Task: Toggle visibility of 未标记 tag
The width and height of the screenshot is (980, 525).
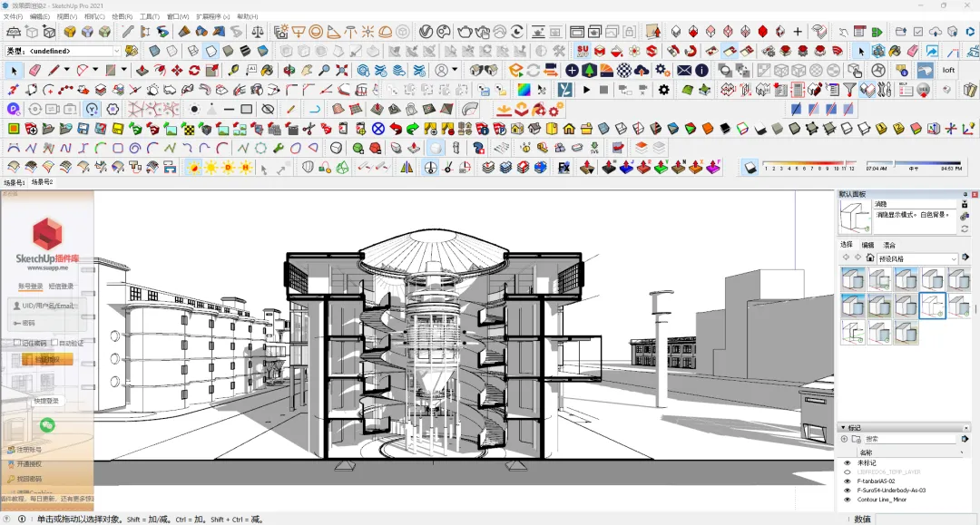Action: tap(848, 463)
